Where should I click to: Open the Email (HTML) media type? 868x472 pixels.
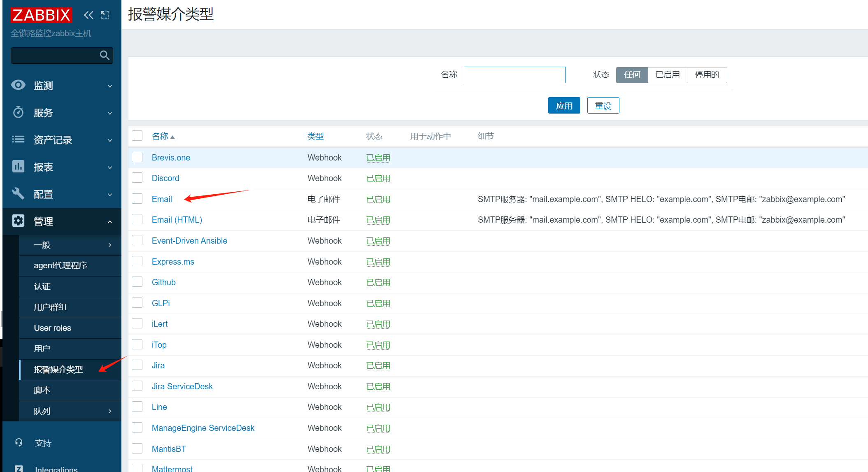point(177,220)
